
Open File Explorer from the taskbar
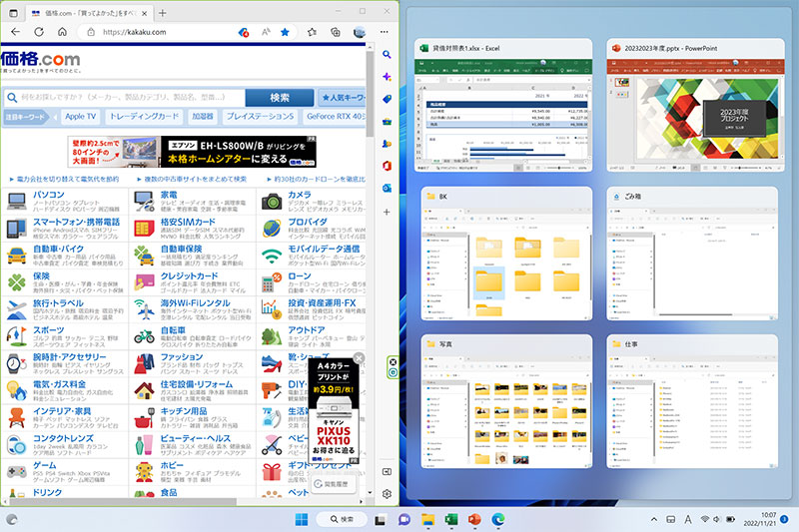coord(427,519)
